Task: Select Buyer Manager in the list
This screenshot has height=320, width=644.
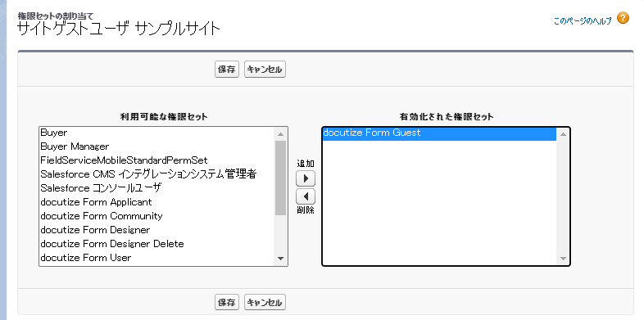Action: pos(157,146)
